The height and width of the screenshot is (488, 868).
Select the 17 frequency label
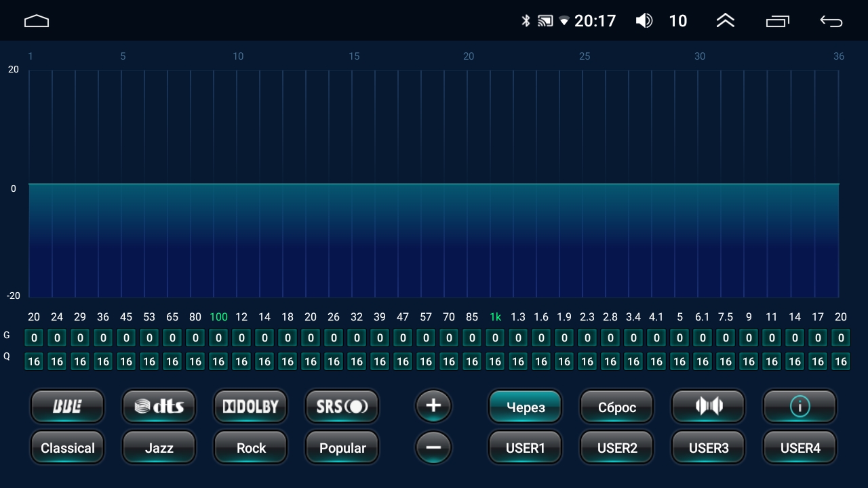[818, 317]
